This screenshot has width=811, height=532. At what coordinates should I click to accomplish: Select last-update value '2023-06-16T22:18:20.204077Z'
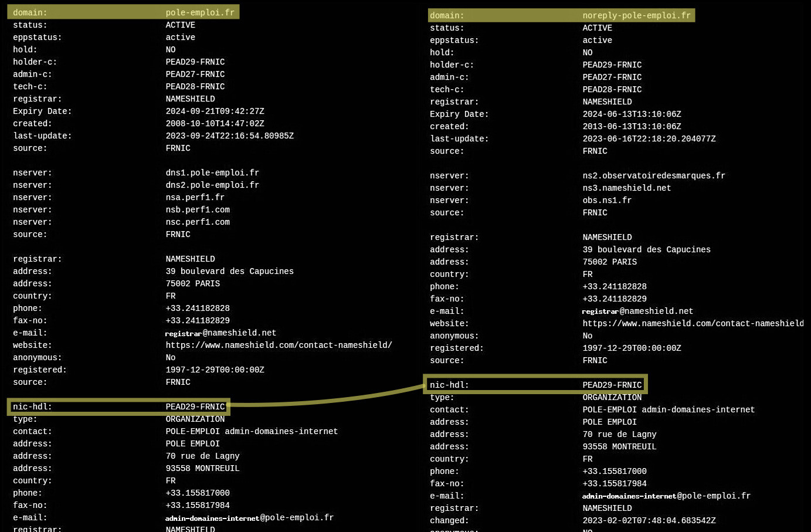649,138
